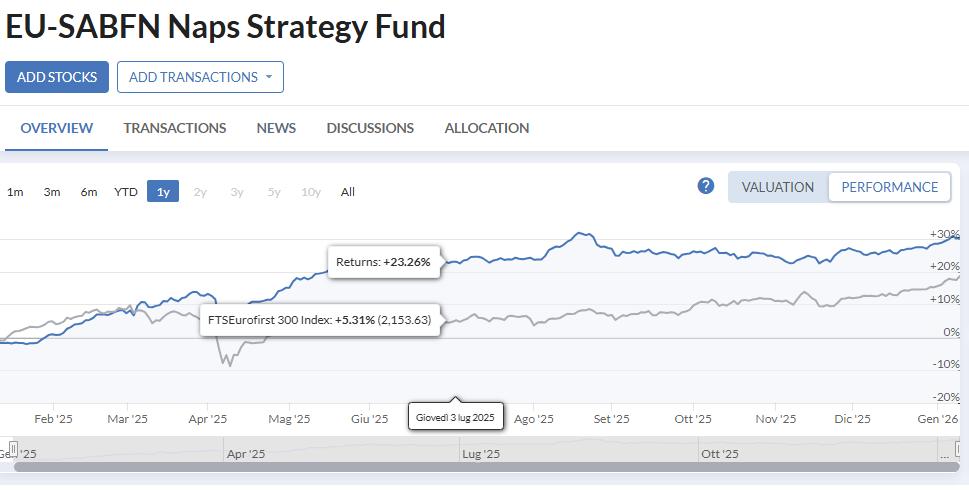Select the All time range
The image size is (969, 490).
(348, 192)
